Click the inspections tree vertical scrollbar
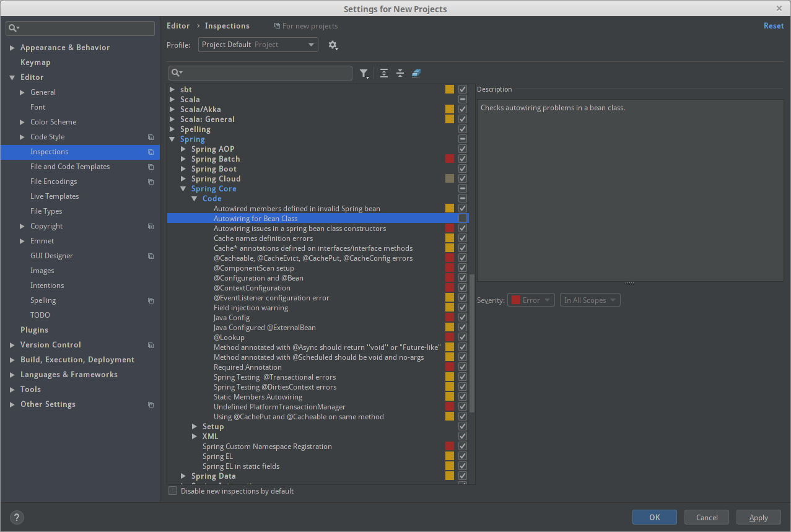791x532 pixels. click(x=472, y=344)
